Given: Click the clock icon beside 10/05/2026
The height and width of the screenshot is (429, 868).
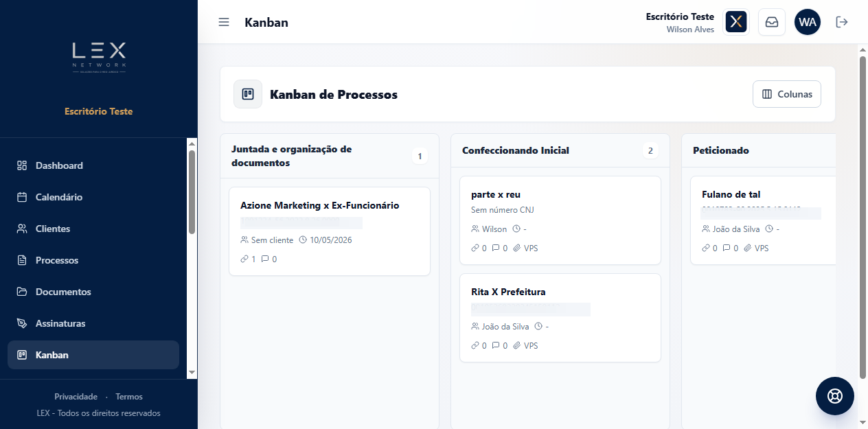Looking at the screenshot, I should tap(303, 240).
